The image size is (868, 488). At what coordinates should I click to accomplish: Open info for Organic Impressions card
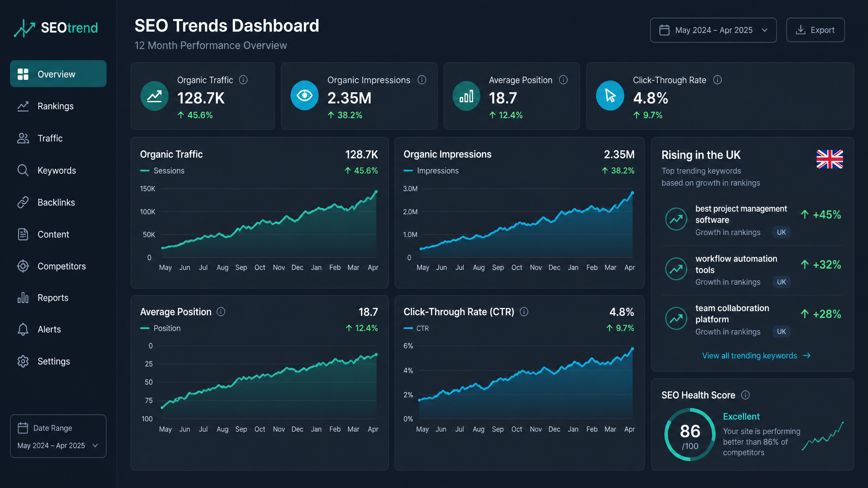tap(422, 80)
